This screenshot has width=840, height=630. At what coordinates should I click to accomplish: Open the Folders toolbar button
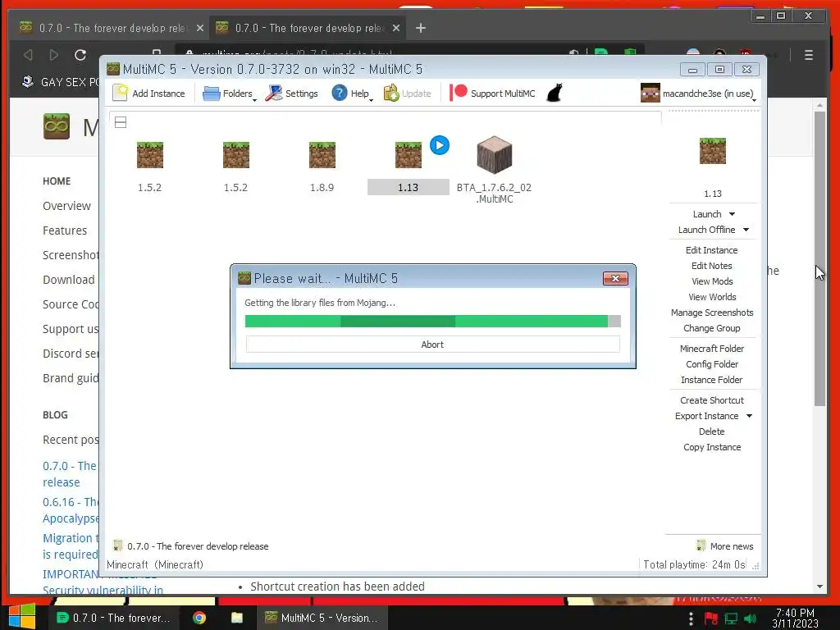pyautogui.click(x=228, y=94)
